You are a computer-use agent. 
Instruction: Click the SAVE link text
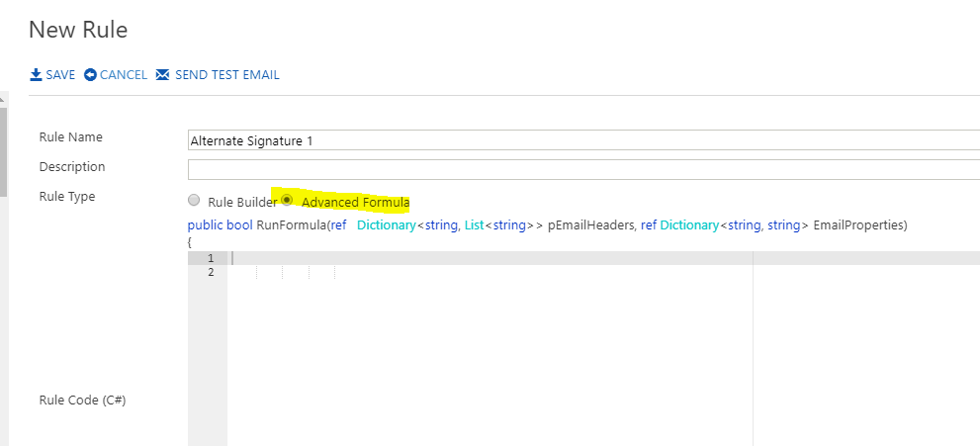[60, 75]
